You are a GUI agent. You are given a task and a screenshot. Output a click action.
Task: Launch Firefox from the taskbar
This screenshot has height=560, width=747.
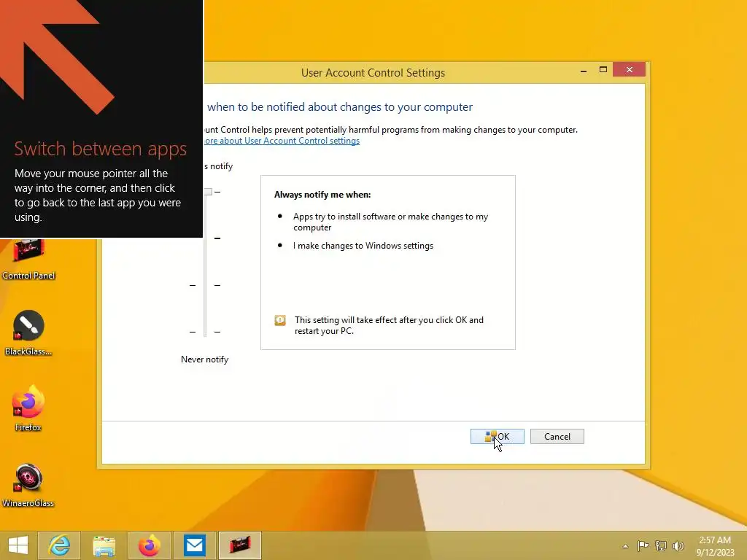(149, 545)
